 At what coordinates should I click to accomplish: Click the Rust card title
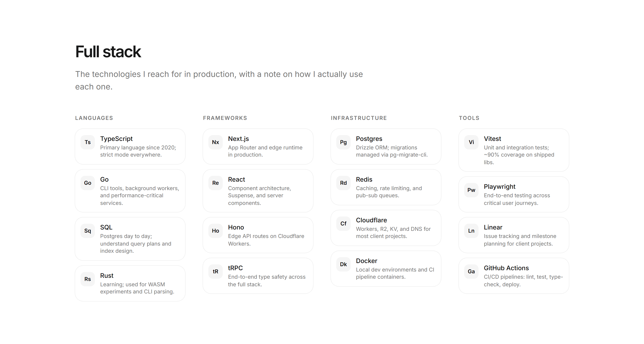click(107, 276)
